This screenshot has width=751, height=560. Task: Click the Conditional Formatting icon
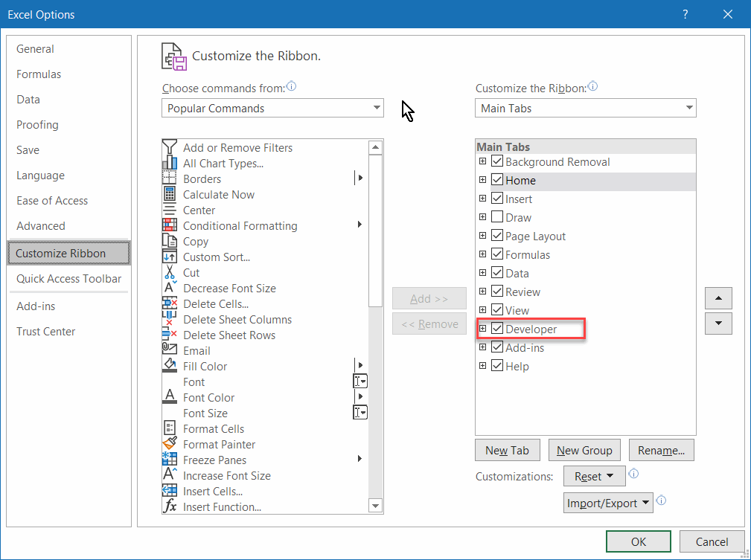coord(170,225)
